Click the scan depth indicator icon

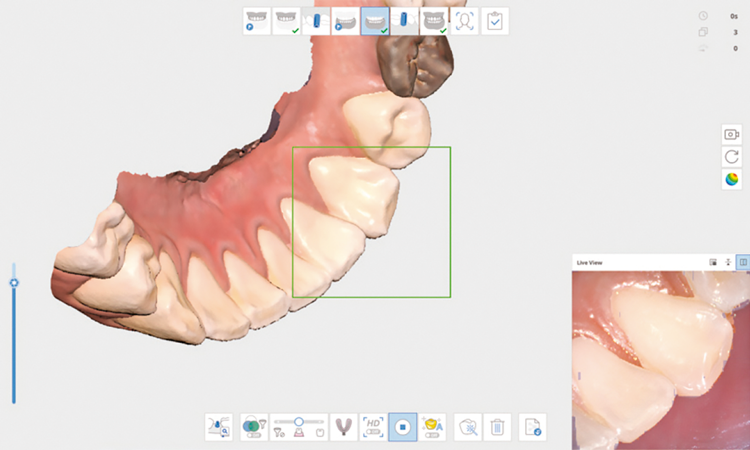703,48
